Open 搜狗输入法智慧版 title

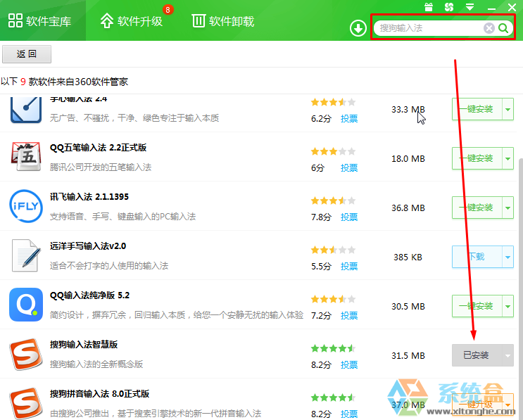point(84,344)
